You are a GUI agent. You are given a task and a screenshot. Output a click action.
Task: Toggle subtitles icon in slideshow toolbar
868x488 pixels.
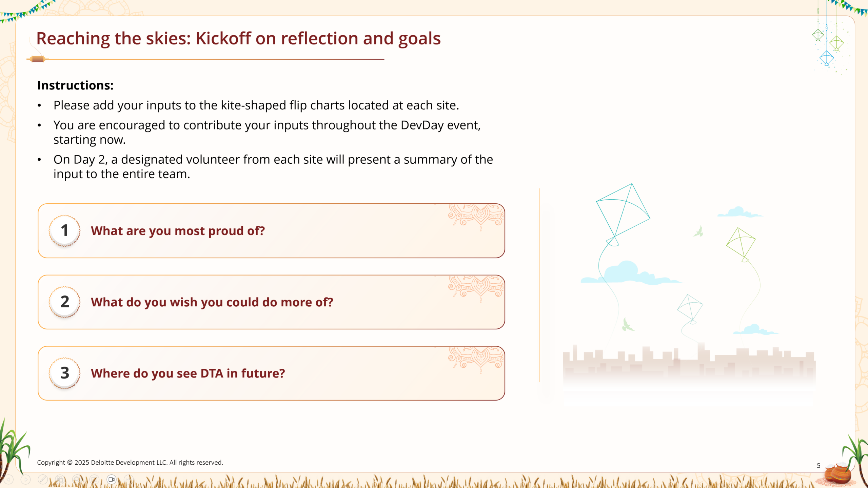(94, 479)
